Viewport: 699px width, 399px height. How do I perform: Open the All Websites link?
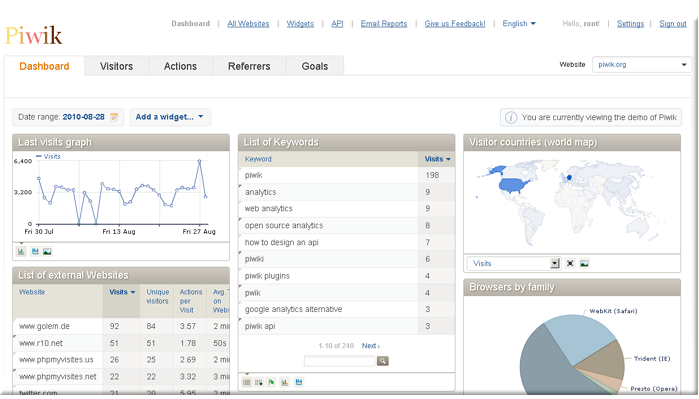248,24
